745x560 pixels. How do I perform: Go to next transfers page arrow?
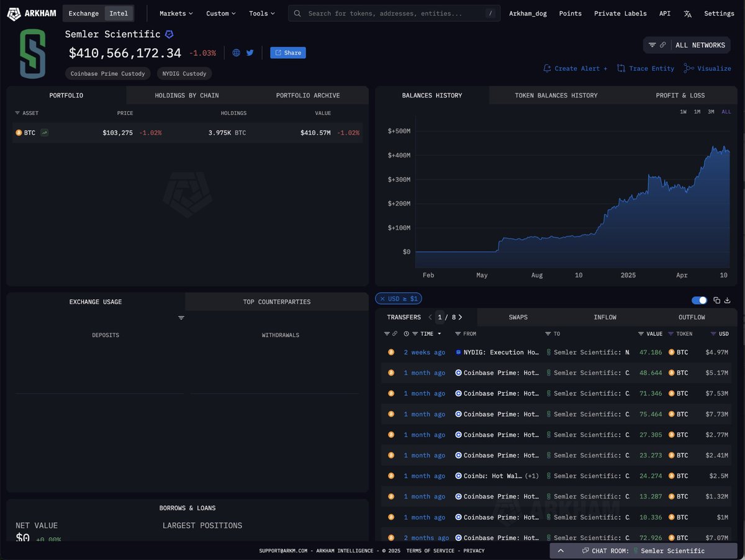click(460, 317)
